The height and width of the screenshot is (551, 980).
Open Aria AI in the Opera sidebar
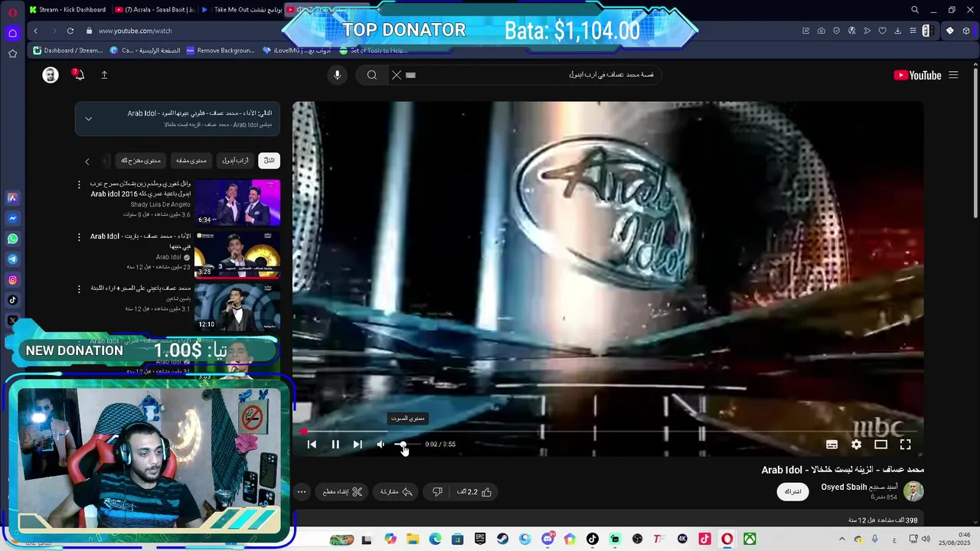tap(12, 197)
